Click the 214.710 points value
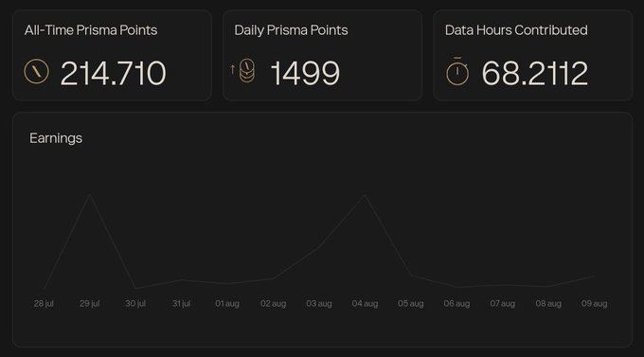644x357 pixels. 114,74
